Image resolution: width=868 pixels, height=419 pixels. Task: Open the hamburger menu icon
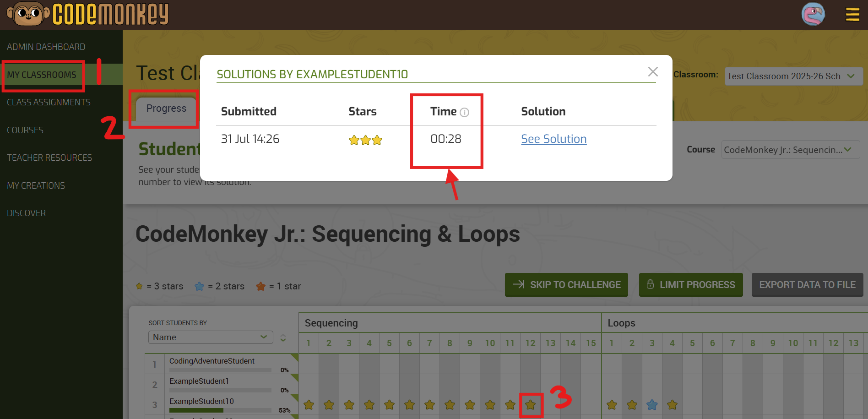(x=852, y=14)
